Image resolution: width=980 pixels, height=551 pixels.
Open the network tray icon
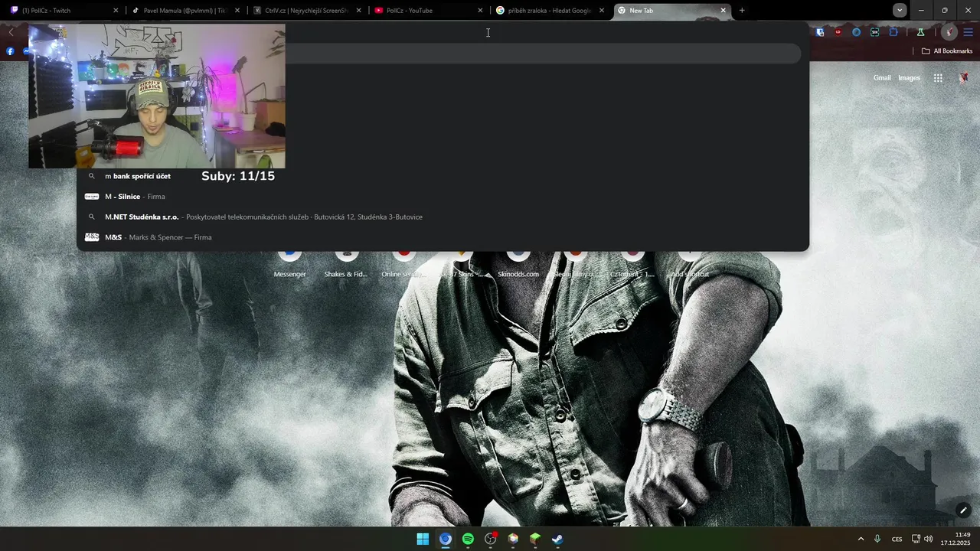916,539
